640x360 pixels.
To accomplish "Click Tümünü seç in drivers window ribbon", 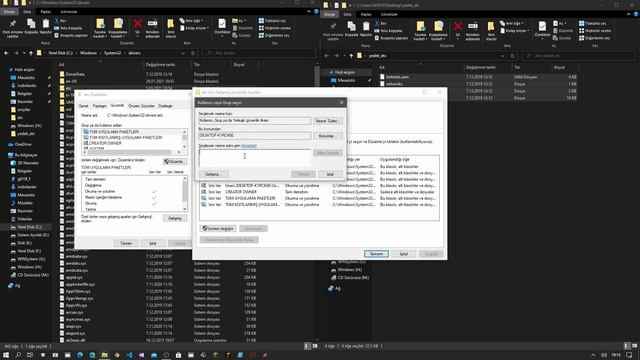I will point(272,20).
